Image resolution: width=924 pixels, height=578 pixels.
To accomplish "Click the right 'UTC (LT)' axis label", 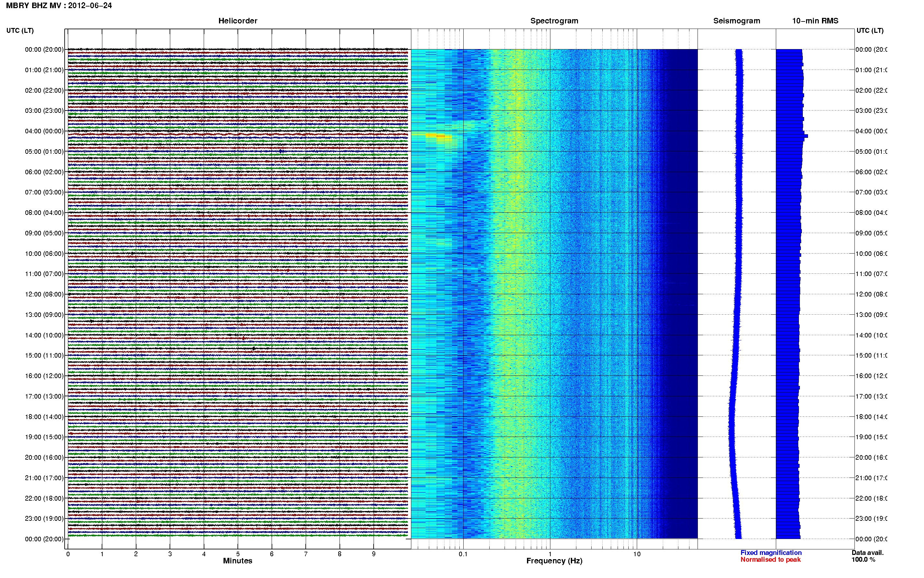I will 870,31.
